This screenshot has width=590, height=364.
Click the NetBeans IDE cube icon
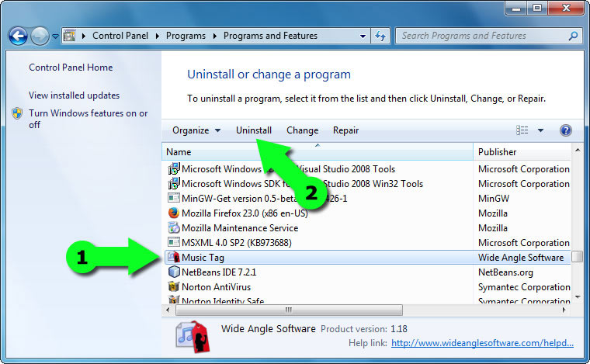coord(173,272)
